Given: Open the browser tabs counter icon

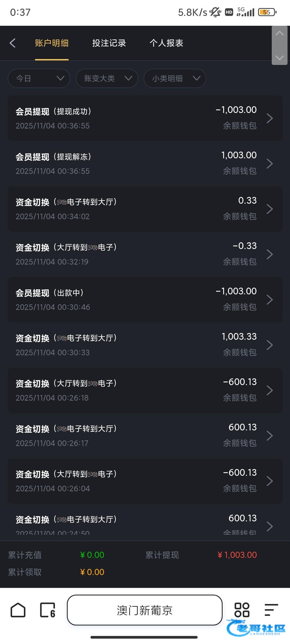Looking at the screenshot, I should click(48, 610).
